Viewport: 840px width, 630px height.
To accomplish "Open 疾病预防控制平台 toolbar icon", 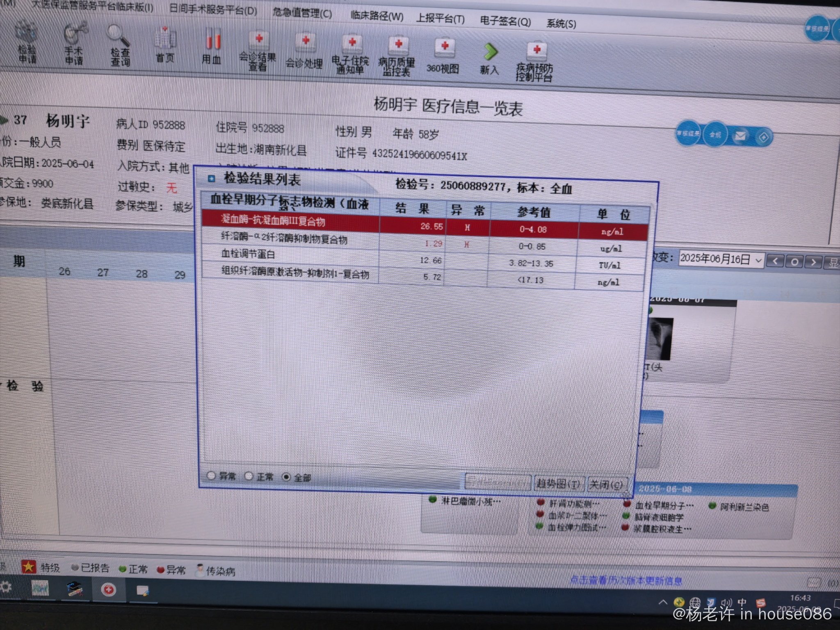I will (x=534, y=62).
